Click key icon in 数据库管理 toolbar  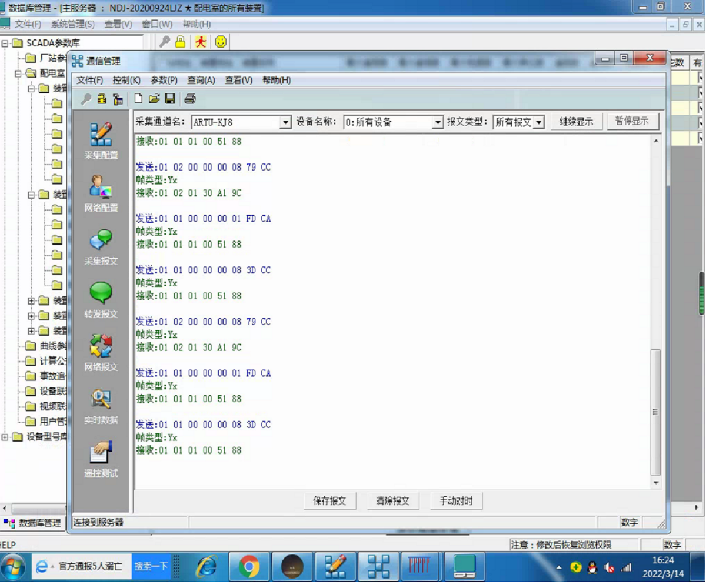click(x=165, y=42)
